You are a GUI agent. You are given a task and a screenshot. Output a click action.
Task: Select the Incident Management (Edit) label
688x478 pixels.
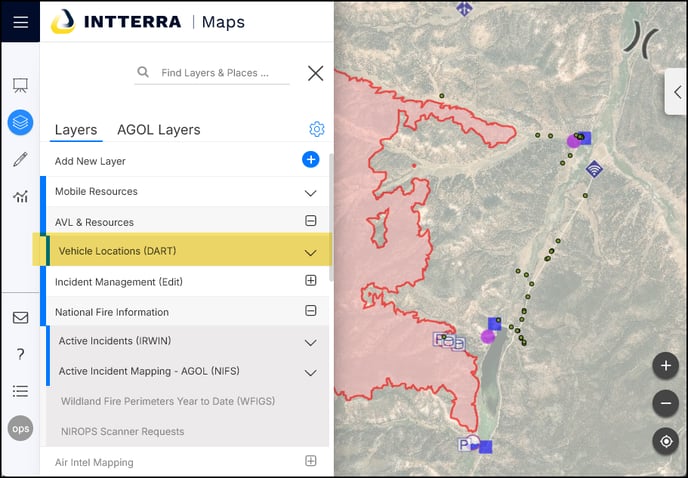pos(119,282)
